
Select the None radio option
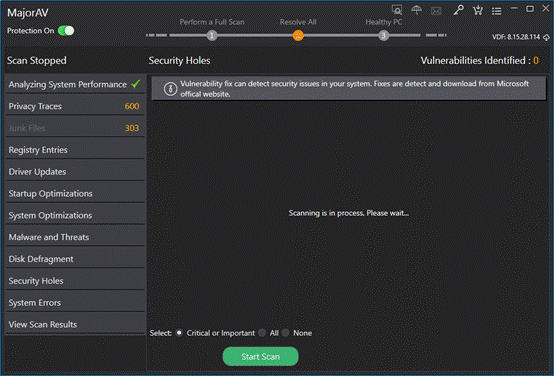[x=285, y=333]
